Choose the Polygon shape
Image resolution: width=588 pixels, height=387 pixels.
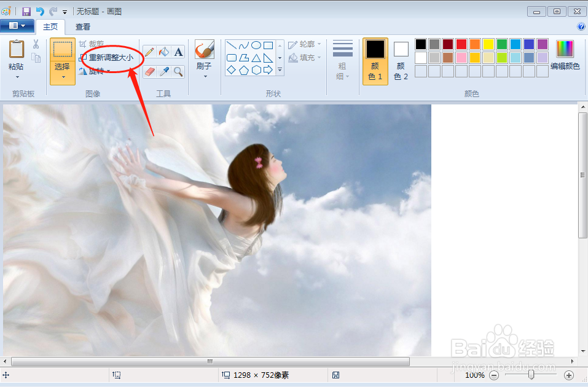pyautogui.click(x=244, y=58)
